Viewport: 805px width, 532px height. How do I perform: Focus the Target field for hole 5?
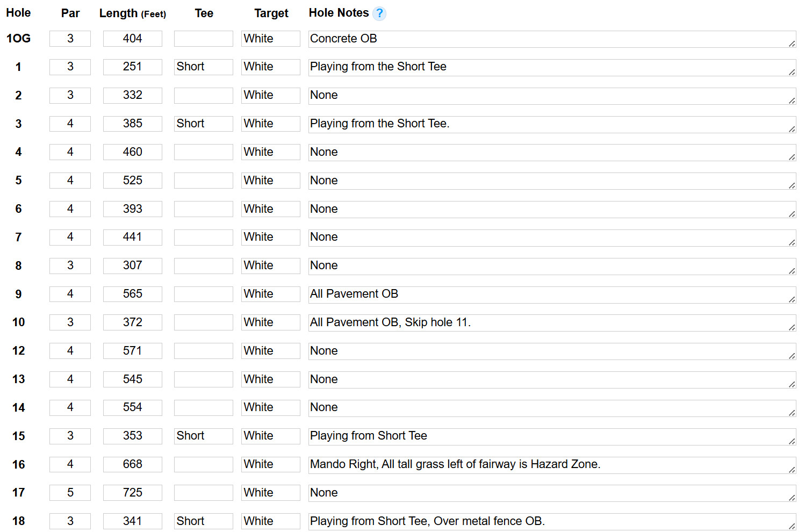click(270, 181)
